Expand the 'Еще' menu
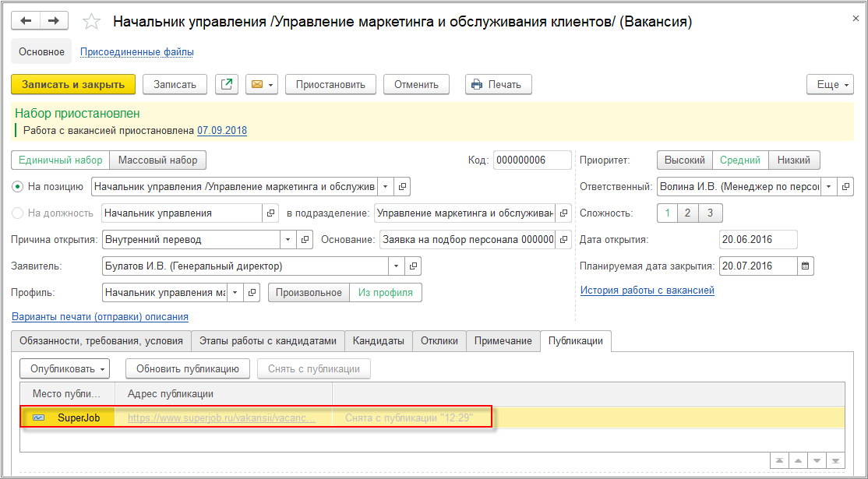 [x=829, y=84]
